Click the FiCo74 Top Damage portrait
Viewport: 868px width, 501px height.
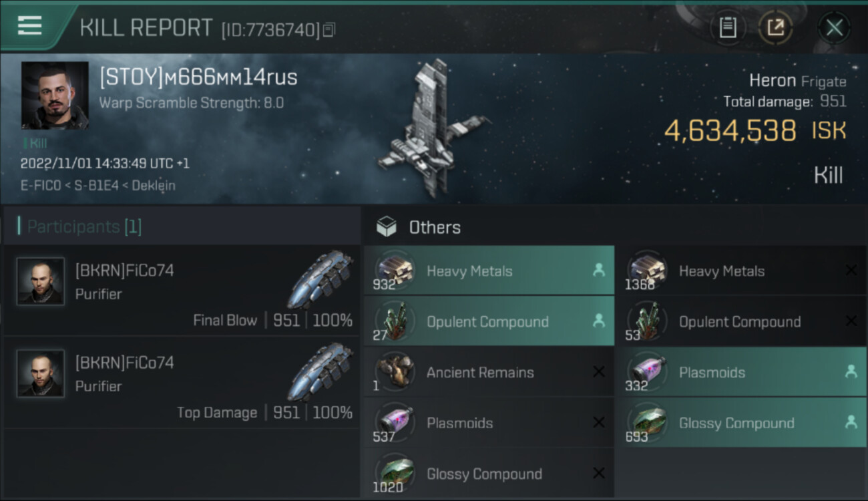pos(41,373)
